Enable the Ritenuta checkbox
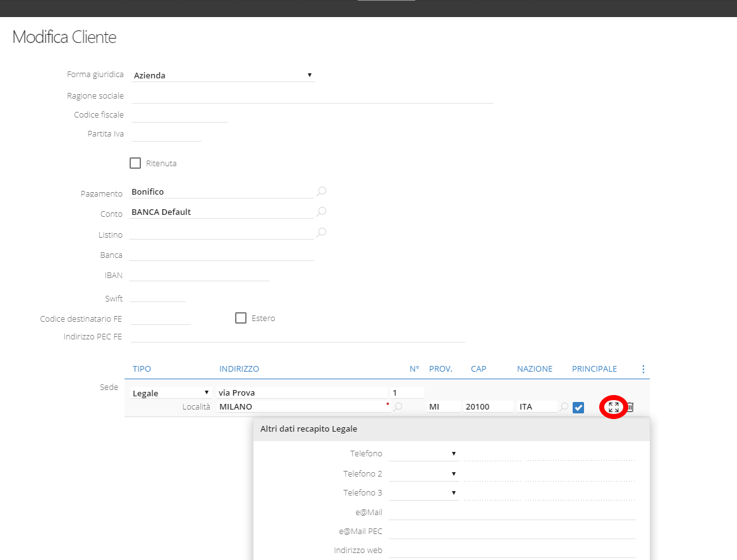The image size is (737, 560). click(135, 163)
